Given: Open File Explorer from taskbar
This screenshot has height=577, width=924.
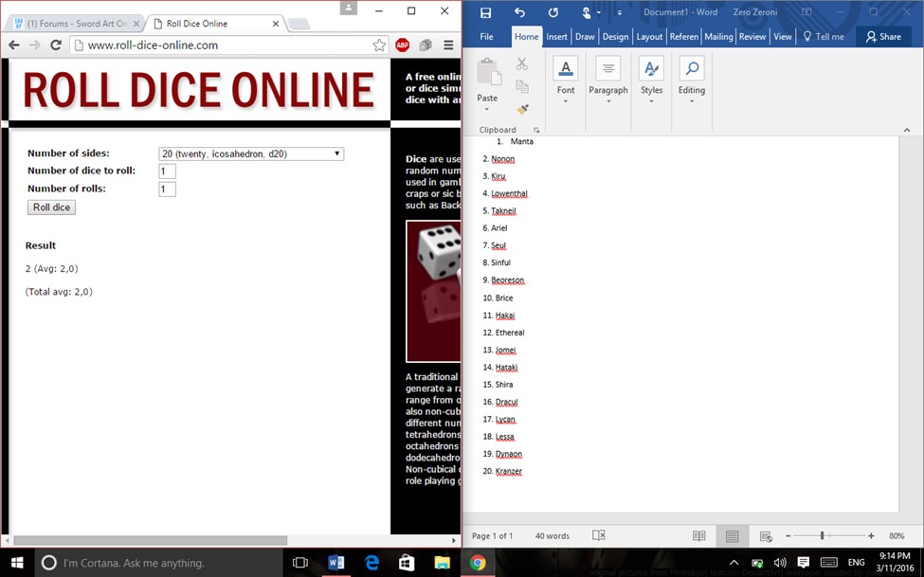Looking at the screenshot, I should tap(442, 563).
